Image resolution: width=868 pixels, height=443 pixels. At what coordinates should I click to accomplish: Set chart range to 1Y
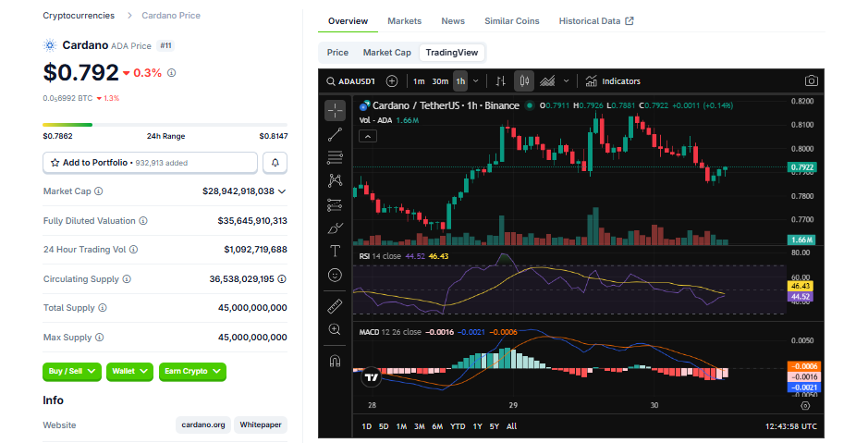[x=478, y=426]
